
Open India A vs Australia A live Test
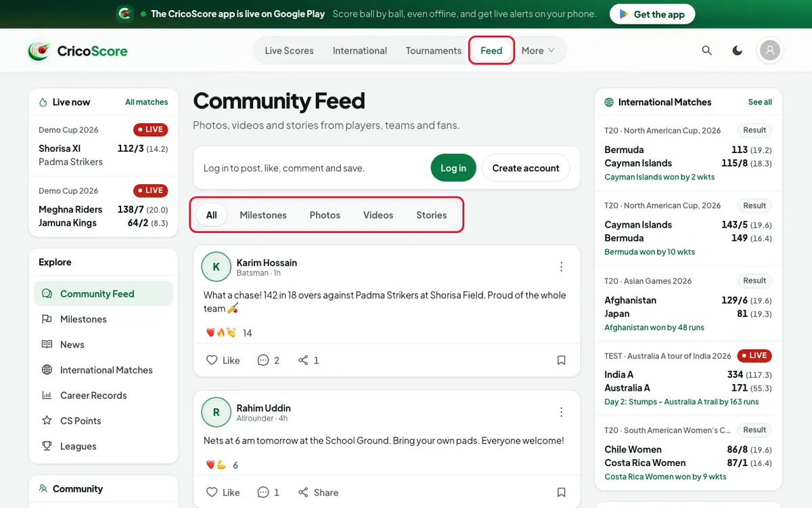[688, 379]
